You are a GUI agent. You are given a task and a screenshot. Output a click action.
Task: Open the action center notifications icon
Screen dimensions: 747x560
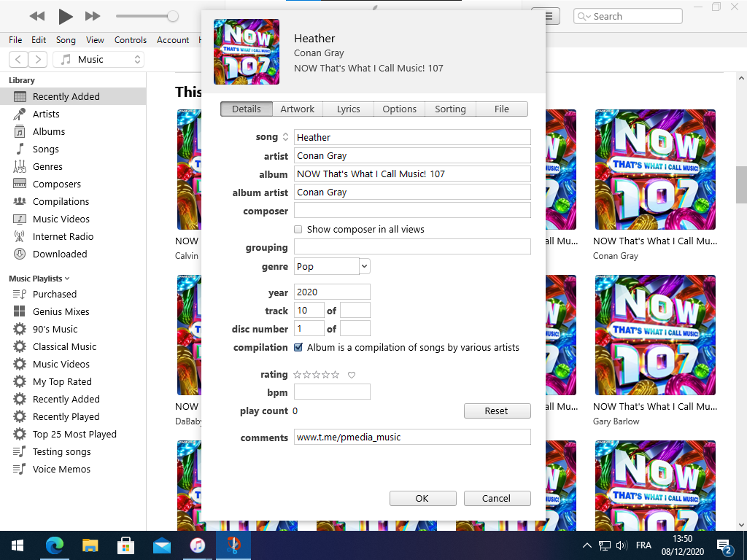(724, 546)
